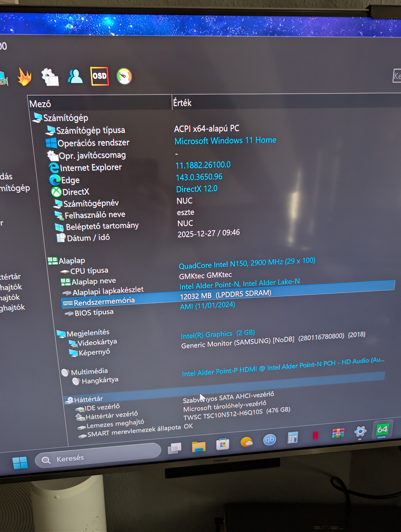
Task: Select the Számítógép group header
Action: coord(61,118)
